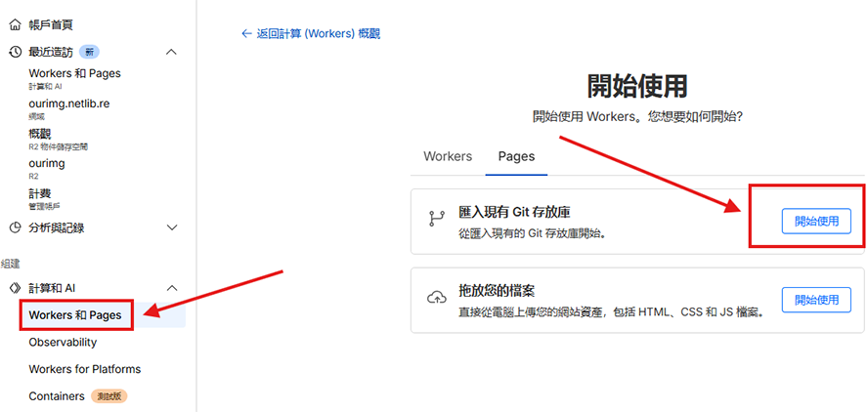Click the pie chart icon beside 分析與記錄
This screenshot has width=868, height=412.
click(x=16, y=227)
